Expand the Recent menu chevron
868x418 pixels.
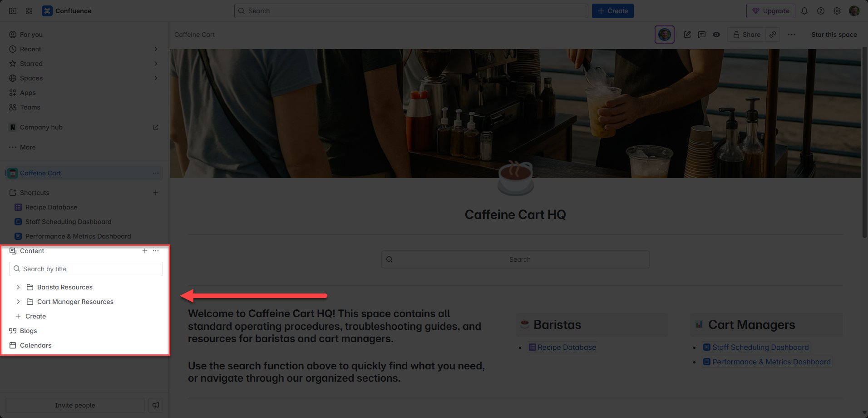[x=156, y=49]
